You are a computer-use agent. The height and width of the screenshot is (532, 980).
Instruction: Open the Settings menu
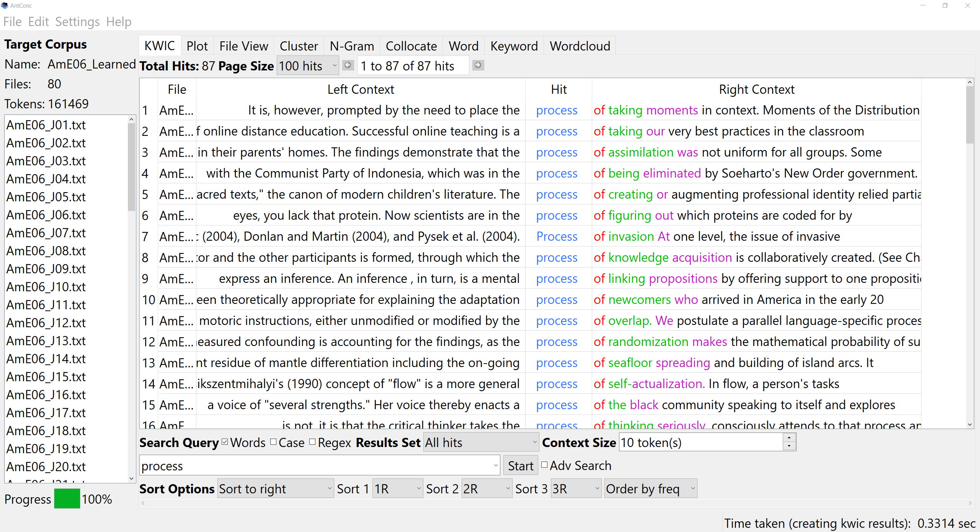coord(77,21)
